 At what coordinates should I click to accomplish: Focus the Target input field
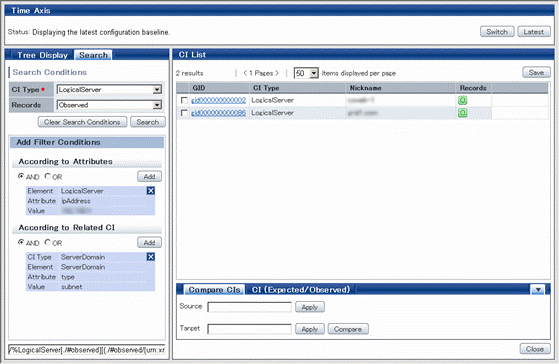click(x=250, y=329)
